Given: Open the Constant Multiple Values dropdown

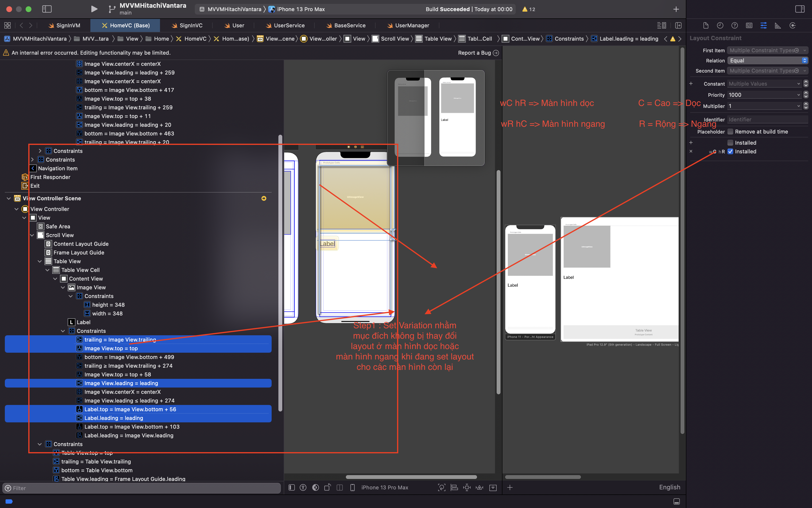Looking at the screenshot, I should click(x=764, y=84).
